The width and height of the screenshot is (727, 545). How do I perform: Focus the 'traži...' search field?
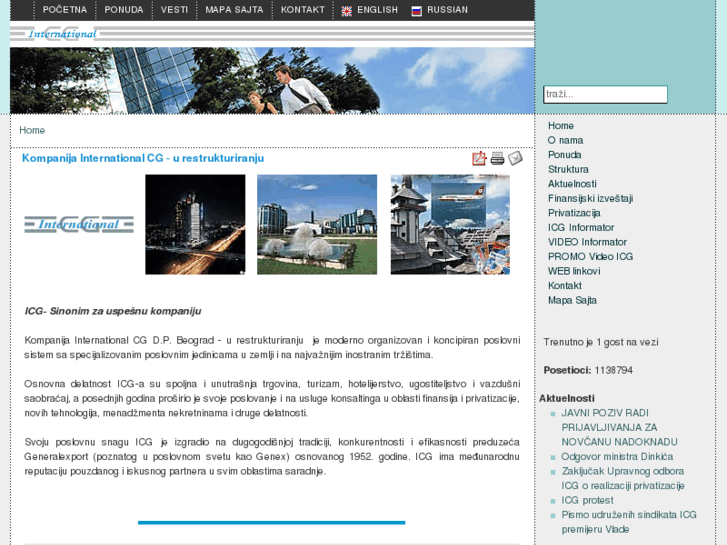click(x=605, y=94)
